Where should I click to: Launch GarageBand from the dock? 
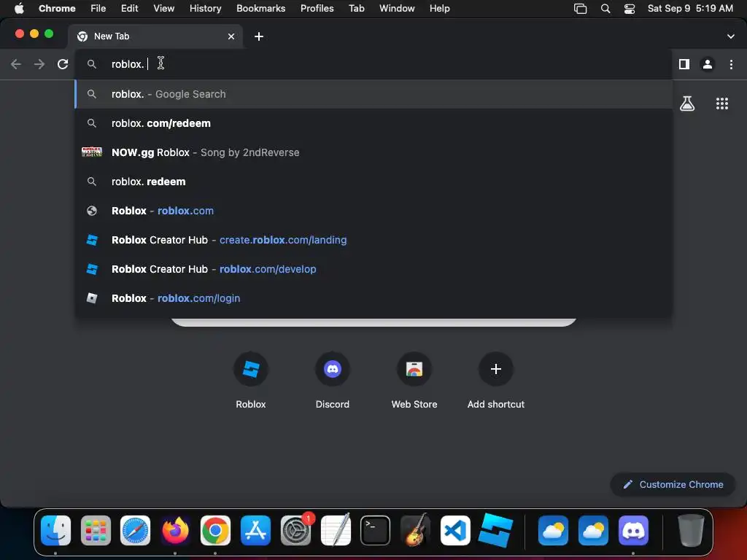pos(415,531)
